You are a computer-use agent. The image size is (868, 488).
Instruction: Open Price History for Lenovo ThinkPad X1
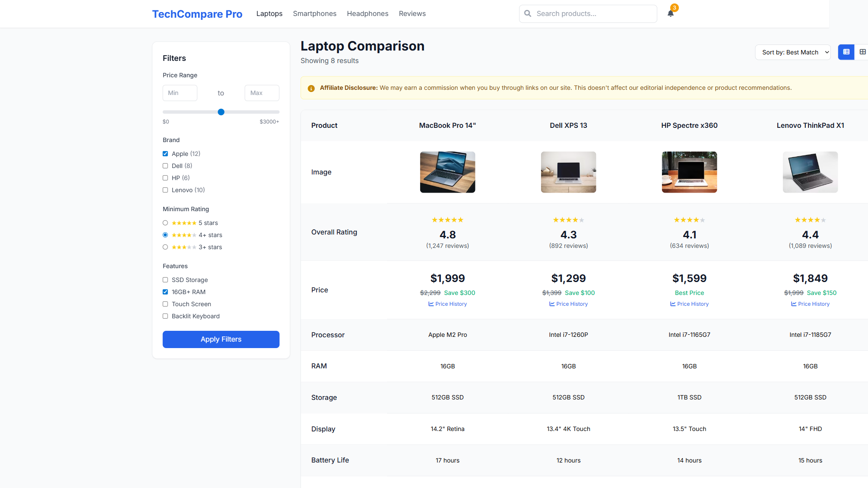click(810, 304)
